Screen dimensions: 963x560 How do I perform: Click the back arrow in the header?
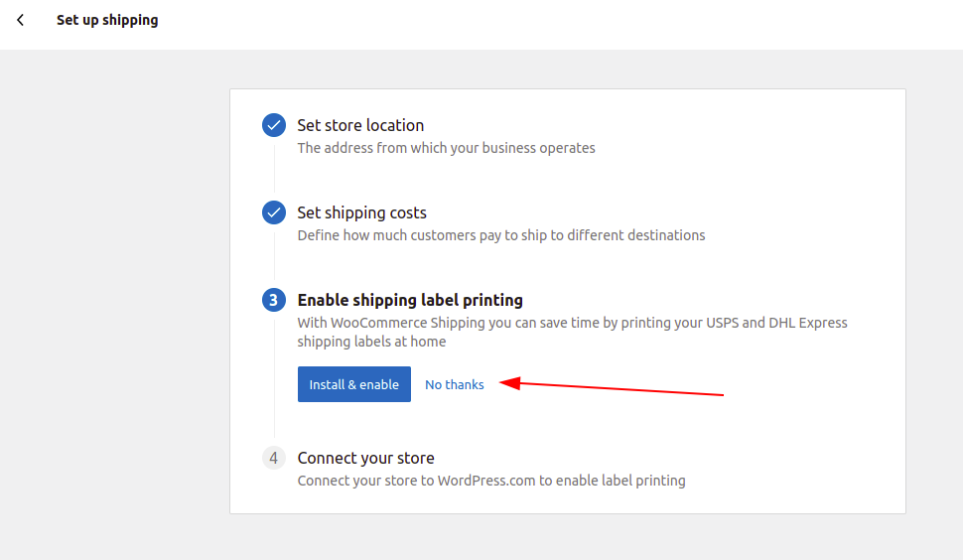[x=21, y=20]
